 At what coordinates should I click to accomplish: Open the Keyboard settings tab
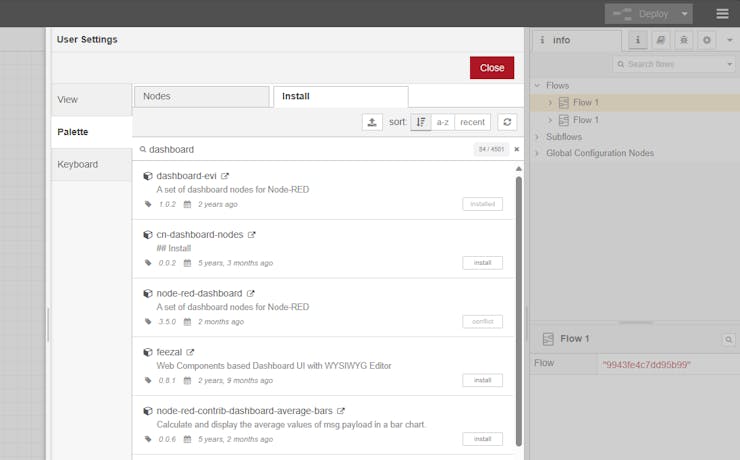(x=92, y=164)
